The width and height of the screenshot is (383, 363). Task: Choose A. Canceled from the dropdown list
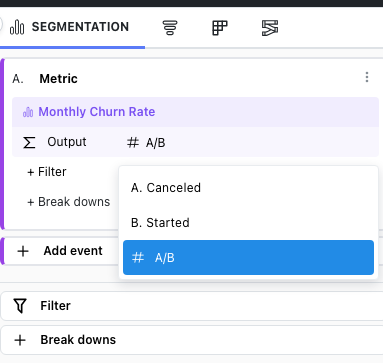pos(248,188)
